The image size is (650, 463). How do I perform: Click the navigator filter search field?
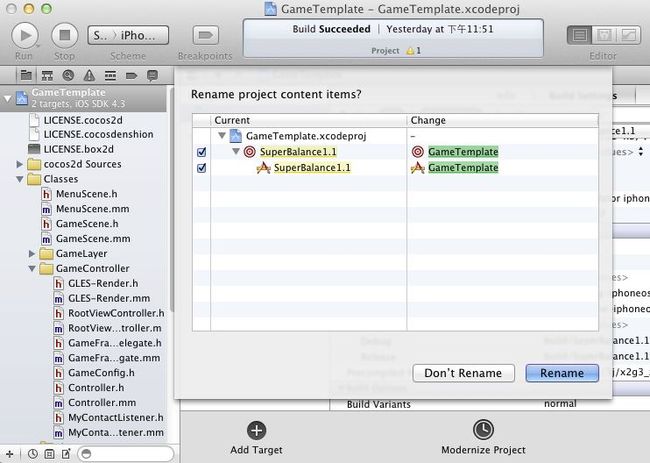(126, 454)
